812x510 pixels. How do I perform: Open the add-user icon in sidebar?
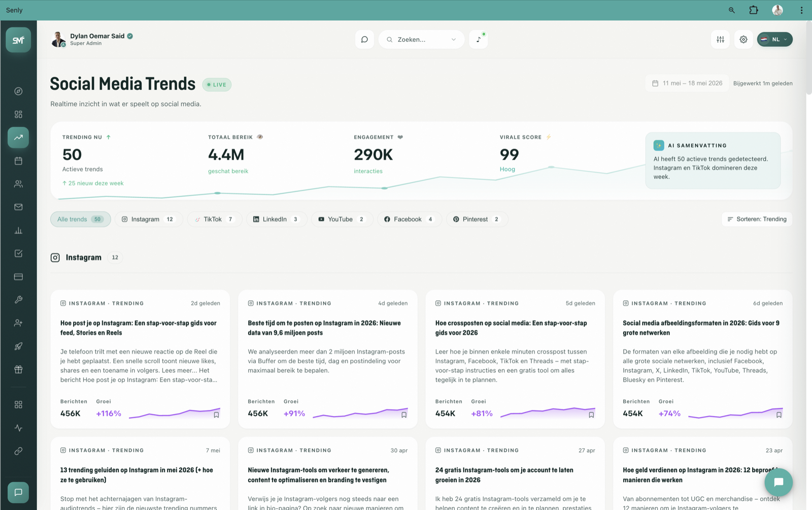(x=18, y=323)
